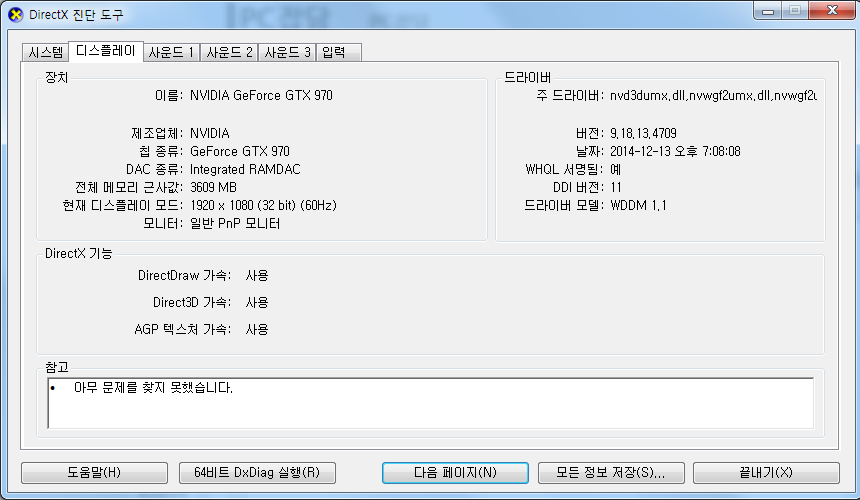Click the 1920 x 1080 display mode value
860x500 pixels.
click(x=263, y=205)
